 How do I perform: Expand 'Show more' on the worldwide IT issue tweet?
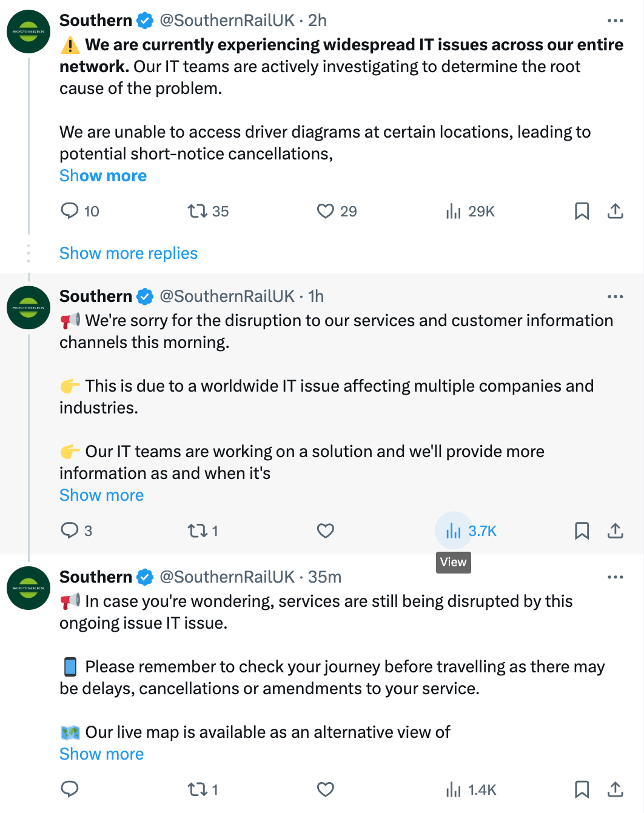101,495
